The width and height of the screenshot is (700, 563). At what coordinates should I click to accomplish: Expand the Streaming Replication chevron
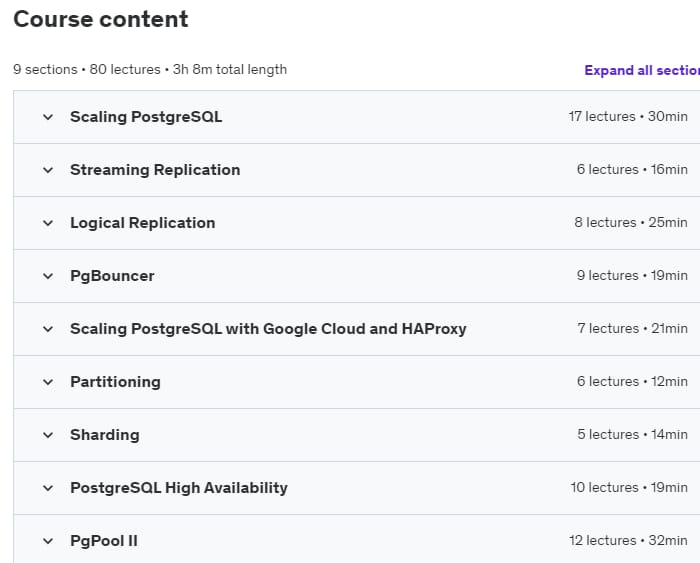48,170
